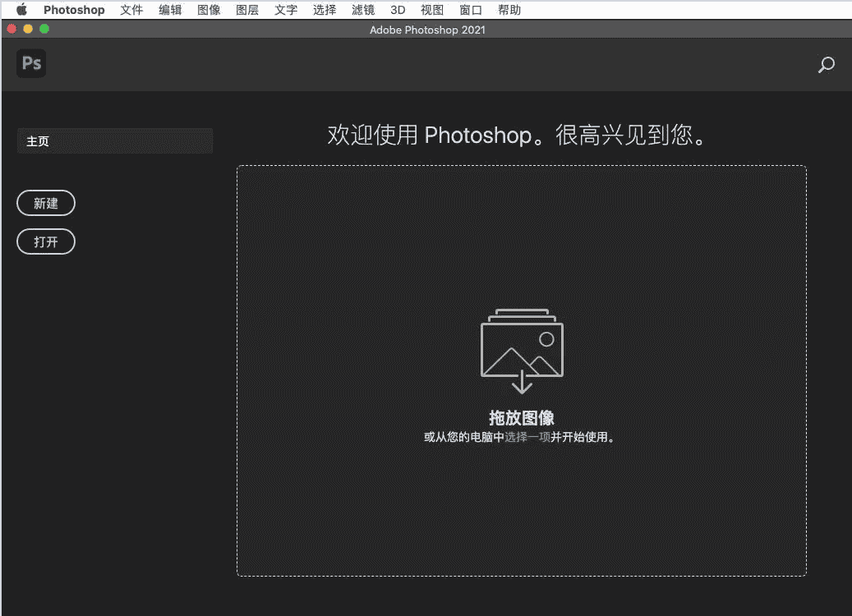Open the 图层 menu
The width and height of the screenshot is (852, 616).
pos(247,10)
